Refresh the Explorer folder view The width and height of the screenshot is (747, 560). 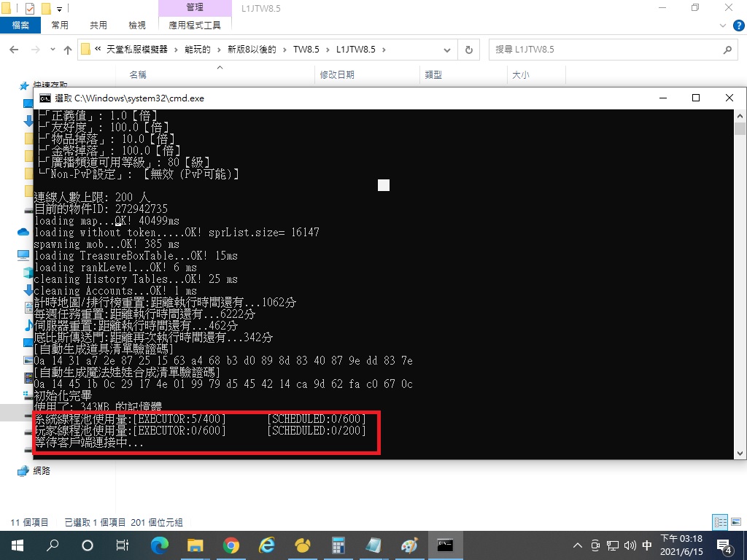[469, 50]
